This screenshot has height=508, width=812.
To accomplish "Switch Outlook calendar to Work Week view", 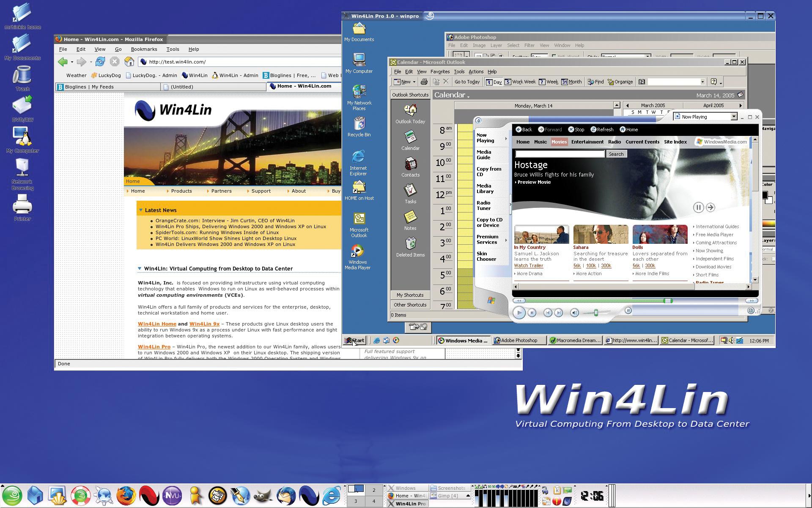I will point(520,82).
